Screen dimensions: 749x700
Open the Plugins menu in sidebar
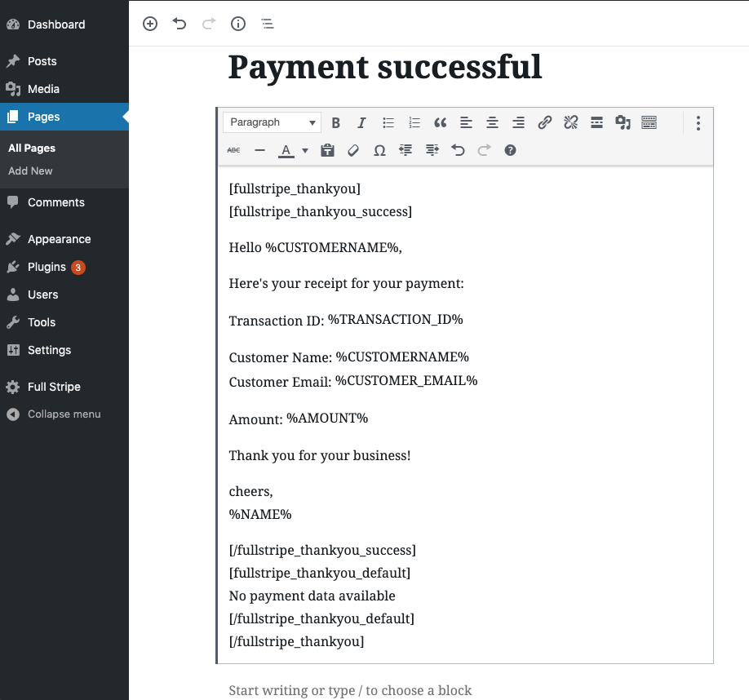point(47,267)
